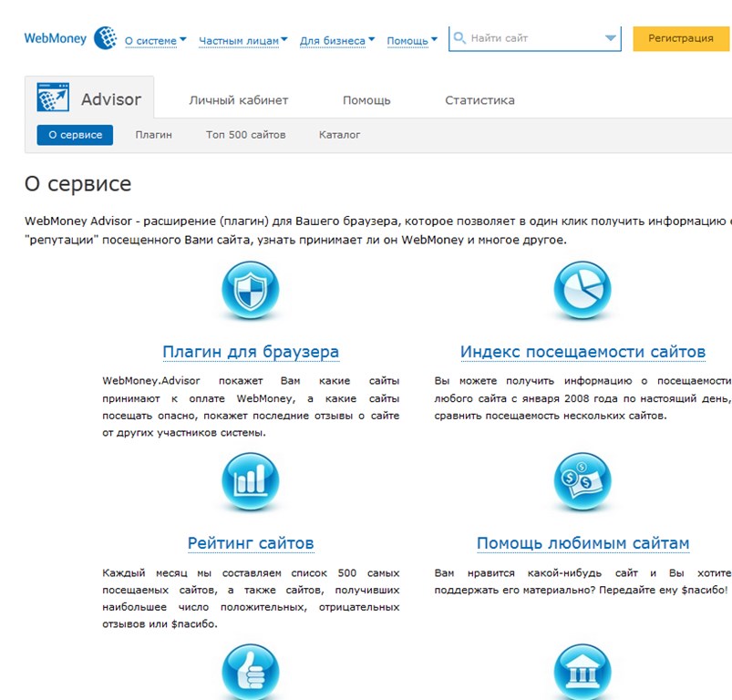This screenshot has height=700, width=732.
Task: Click the thumbs-up icon at the bottom
Action: 250,673
